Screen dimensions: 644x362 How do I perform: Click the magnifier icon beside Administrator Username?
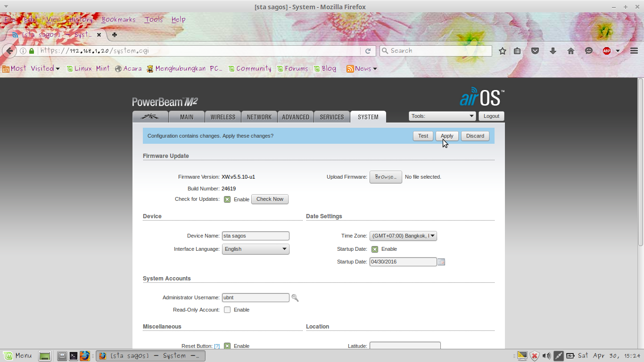point(295,297)
